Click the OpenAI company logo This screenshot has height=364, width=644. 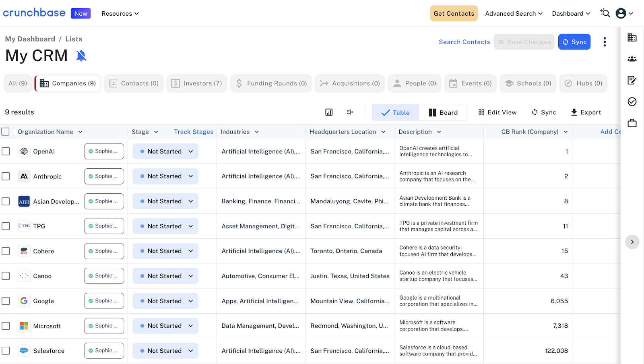point(24,151)
